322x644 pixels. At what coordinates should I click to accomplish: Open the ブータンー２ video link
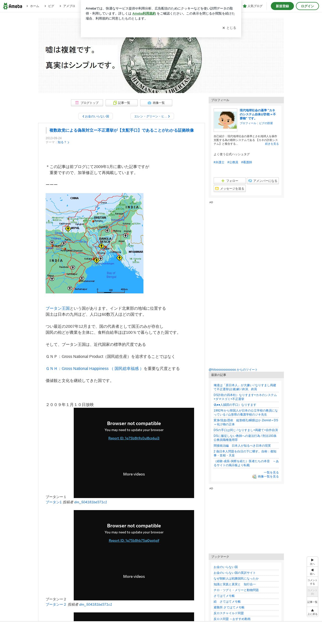tap(56, 604)
